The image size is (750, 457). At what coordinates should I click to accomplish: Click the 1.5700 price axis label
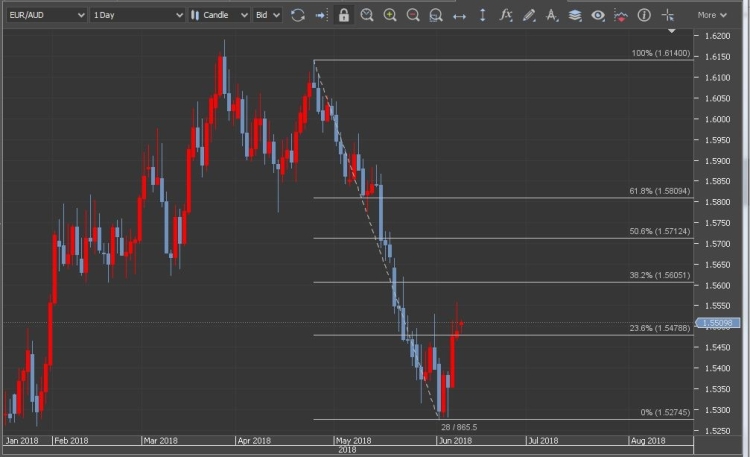[x=718, y=244]
